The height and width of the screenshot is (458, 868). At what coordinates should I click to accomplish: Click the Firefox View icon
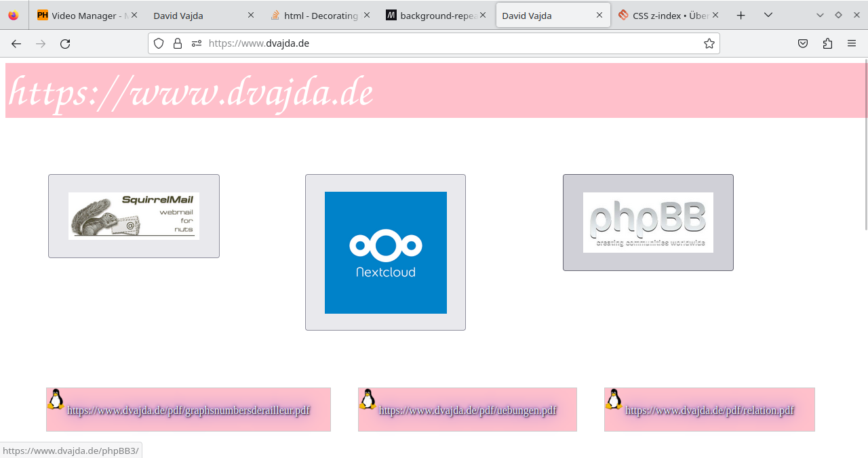(14, 15)
